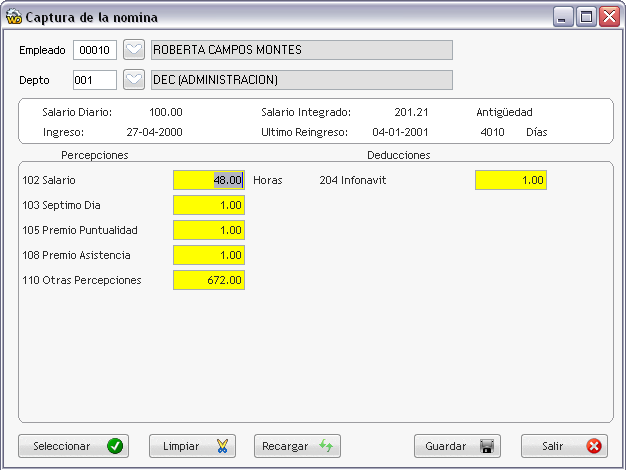Open the Depto lookup dropdown

(134, 80)
